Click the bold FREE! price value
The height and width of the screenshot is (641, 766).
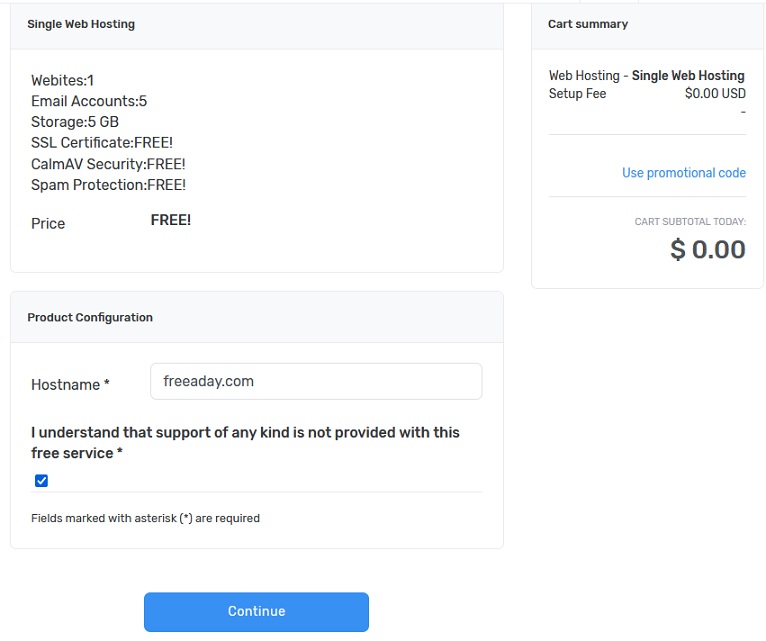point(170,220)
